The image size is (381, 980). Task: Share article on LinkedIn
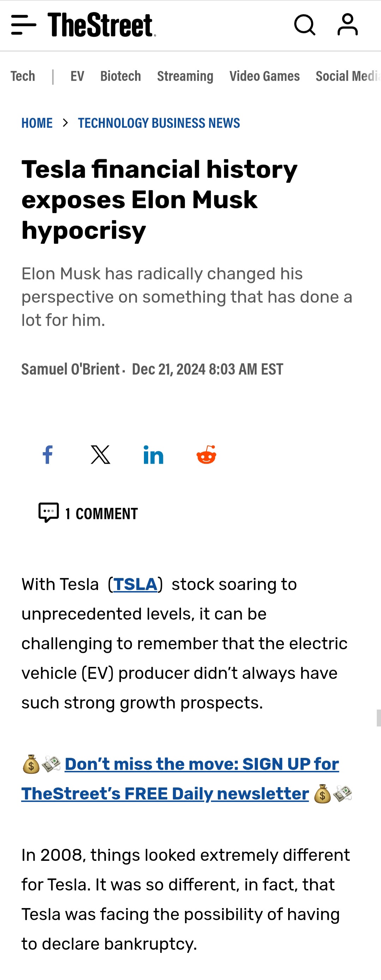153,455
